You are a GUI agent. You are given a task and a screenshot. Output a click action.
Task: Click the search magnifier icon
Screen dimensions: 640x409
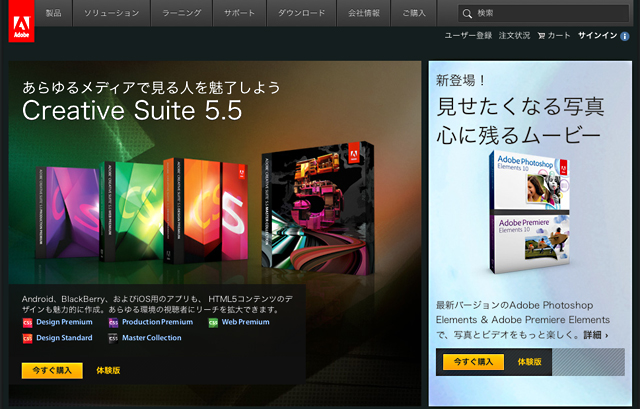467,13
